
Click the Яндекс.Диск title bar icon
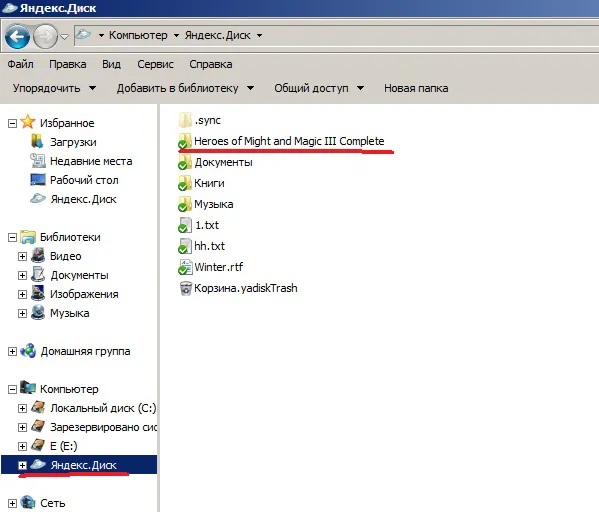tap(10, 8)
